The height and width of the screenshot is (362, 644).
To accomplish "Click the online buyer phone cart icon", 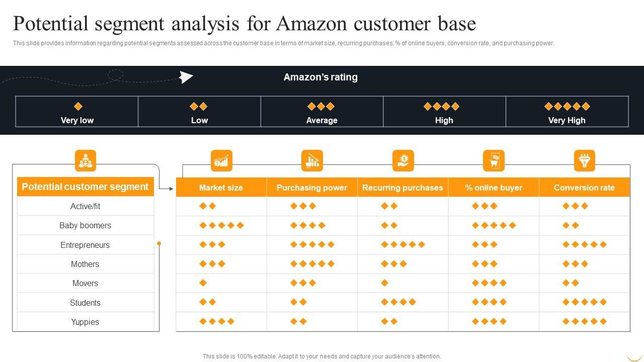I will tap(494, 161).
